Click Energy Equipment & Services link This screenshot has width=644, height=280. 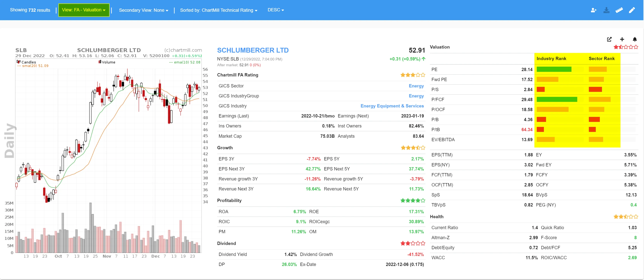click(x=392, y=106)
